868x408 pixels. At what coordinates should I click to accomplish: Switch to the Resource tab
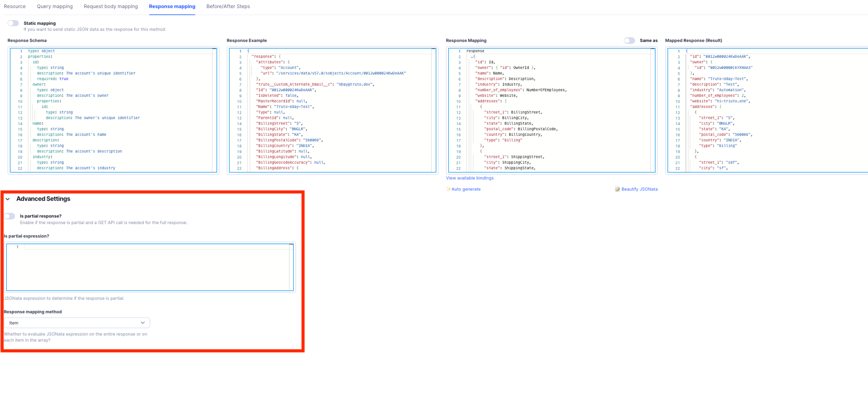coord(15,6)
